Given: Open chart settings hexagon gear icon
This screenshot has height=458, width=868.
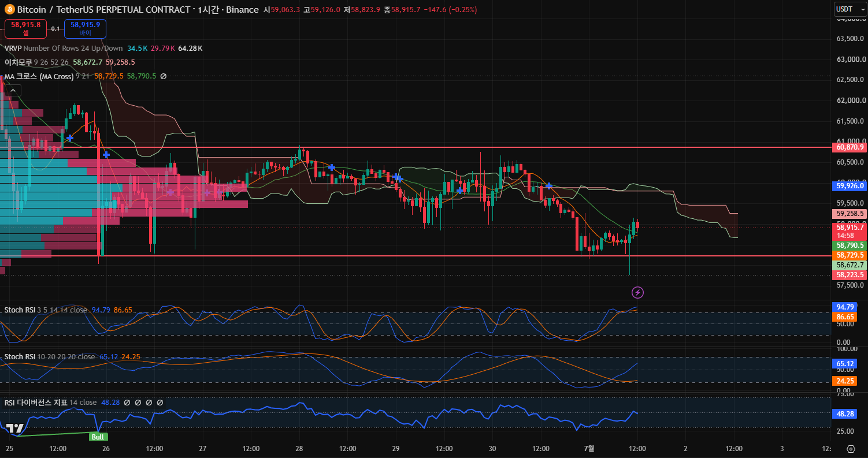Looking at the screenshot, I should click(x=851, y=449).
